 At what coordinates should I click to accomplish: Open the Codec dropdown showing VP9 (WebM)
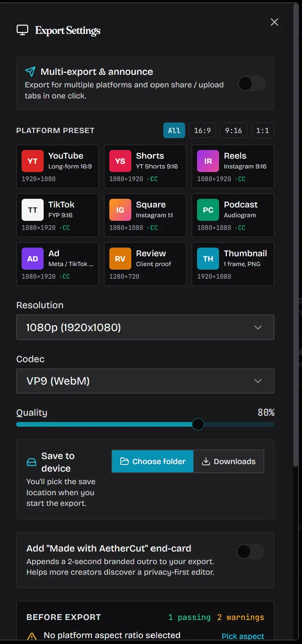[145, 381]
